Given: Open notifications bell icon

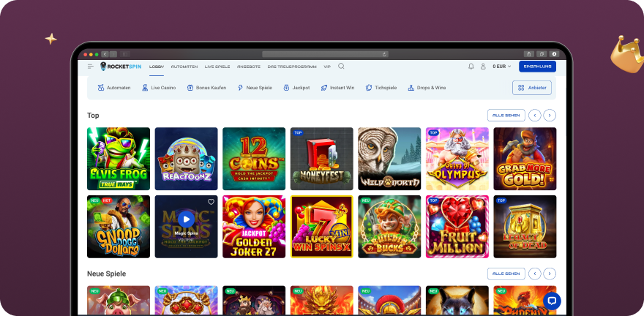Looking at the screenshot, I should pyautogui.click(x=471, y=67).
